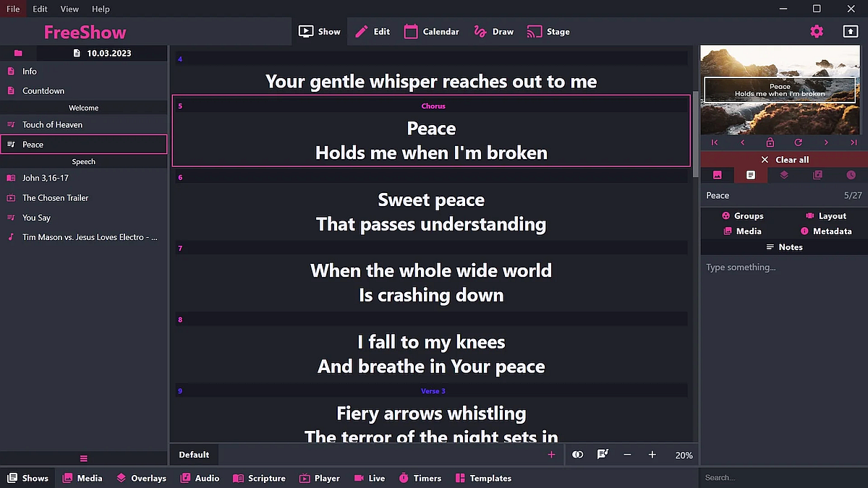Refresh the output with reload icon
Image resolution: width=868 pixels, height=488 pixels.
pos(799,143)
